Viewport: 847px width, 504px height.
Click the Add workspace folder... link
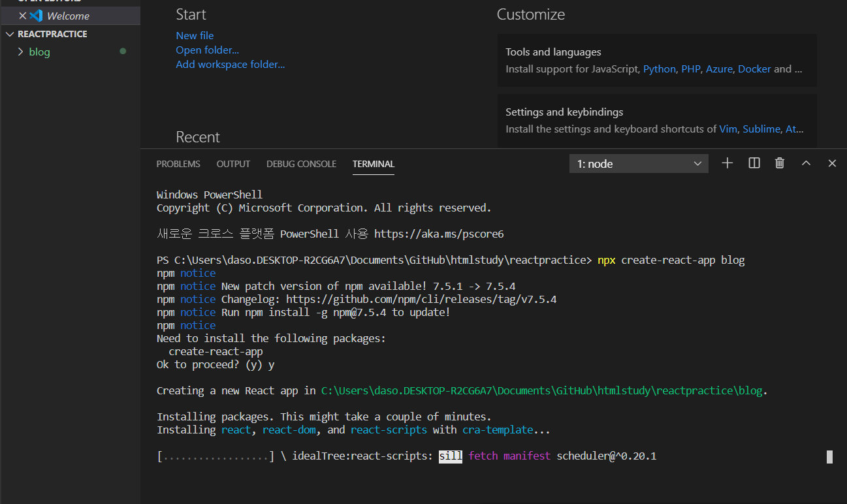click(230, 64)
